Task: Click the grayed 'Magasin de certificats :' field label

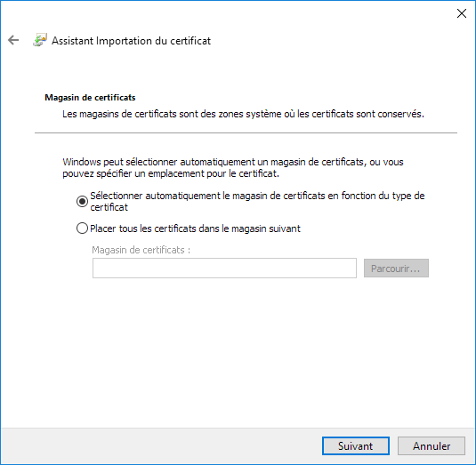Action: tap(141, 250)
